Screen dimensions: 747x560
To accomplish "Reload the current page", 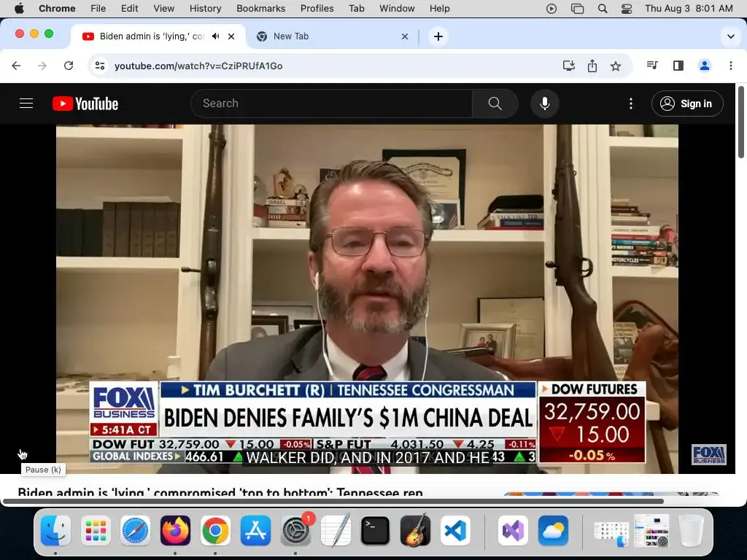I will (x=69, y=66).
